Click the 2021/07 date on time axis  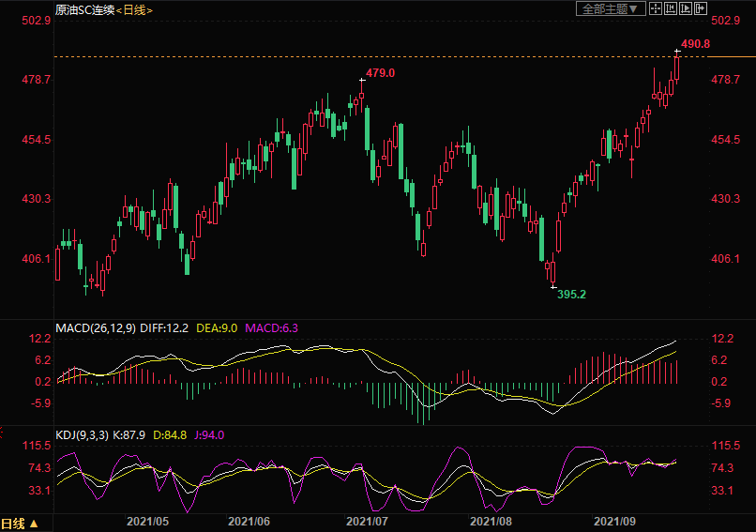pos(368,520)
